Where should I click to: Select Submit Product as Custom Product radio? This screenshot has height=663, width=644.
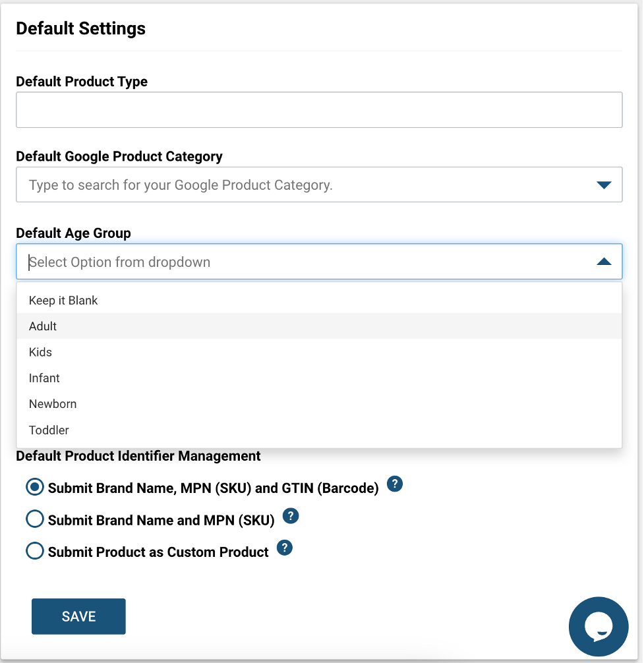[x=35, y=551]
